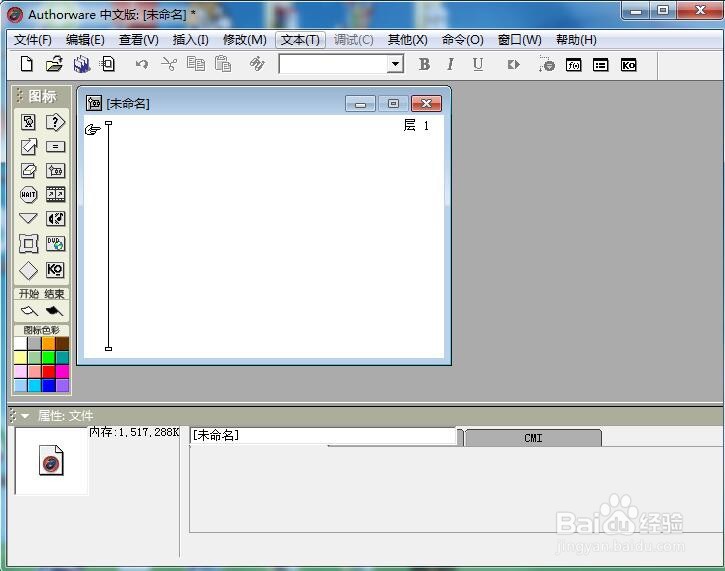725x571 pixels.
Task: Click the file icon in properties preview
Action: [51, 460]
